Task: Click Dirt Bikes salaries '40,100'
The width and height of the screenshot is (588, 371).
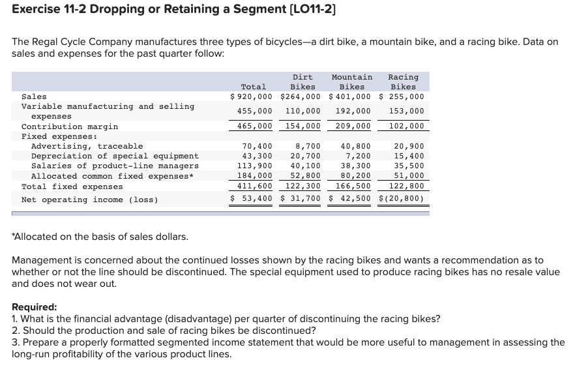Action: click(x=306, y=166)
